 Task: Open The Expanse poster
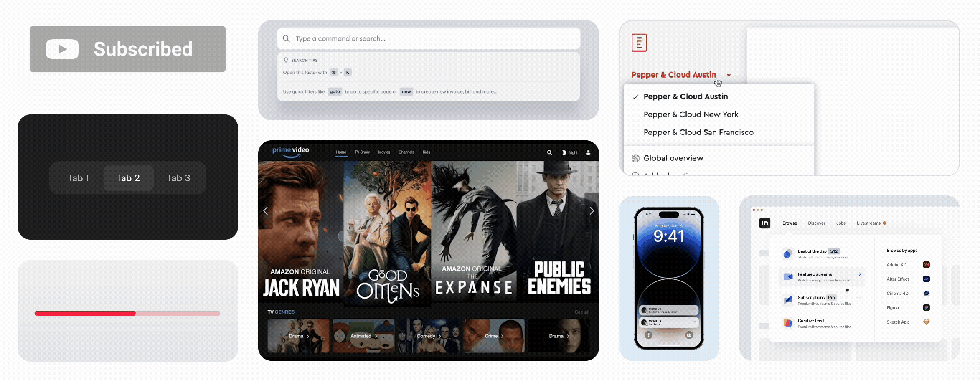pos(474,232)
